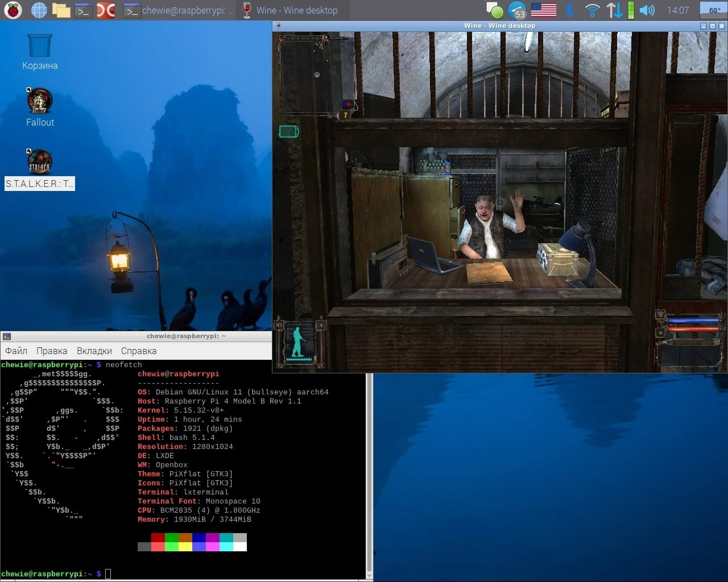The width and height of the screenshot is (728, 582).
Task: Click the Wine window title bar icon
Action: [x=278, y=26]
